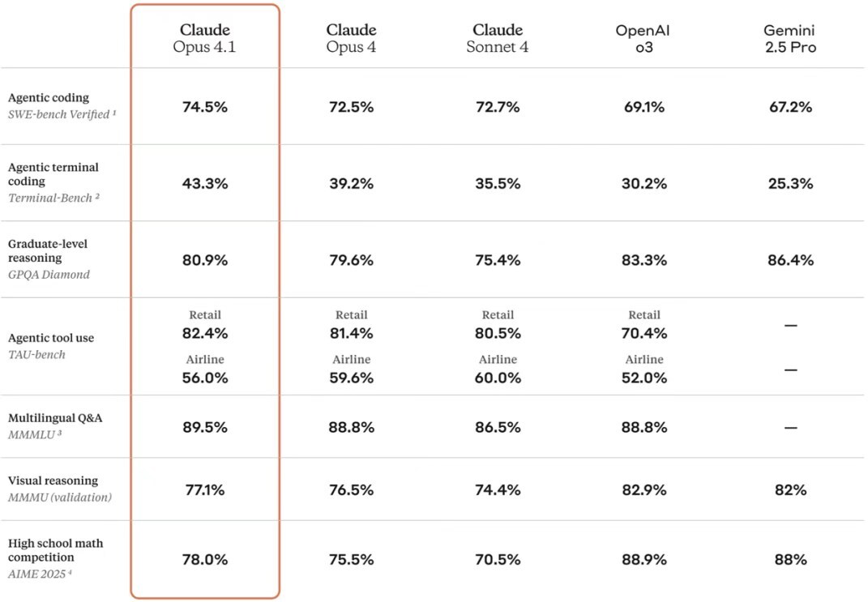Click the Claude Opus 4.1 column header

click(x=205, y=38)
